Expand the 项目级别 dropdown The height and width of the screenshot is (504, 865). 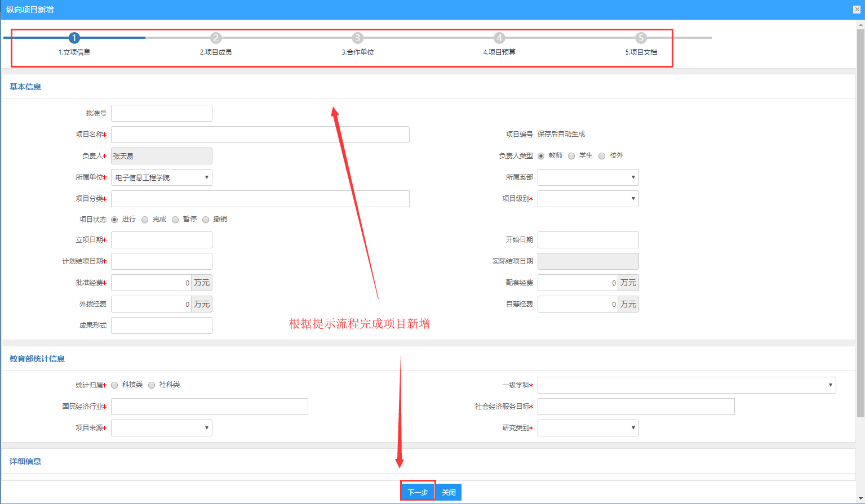click(588, 199)
